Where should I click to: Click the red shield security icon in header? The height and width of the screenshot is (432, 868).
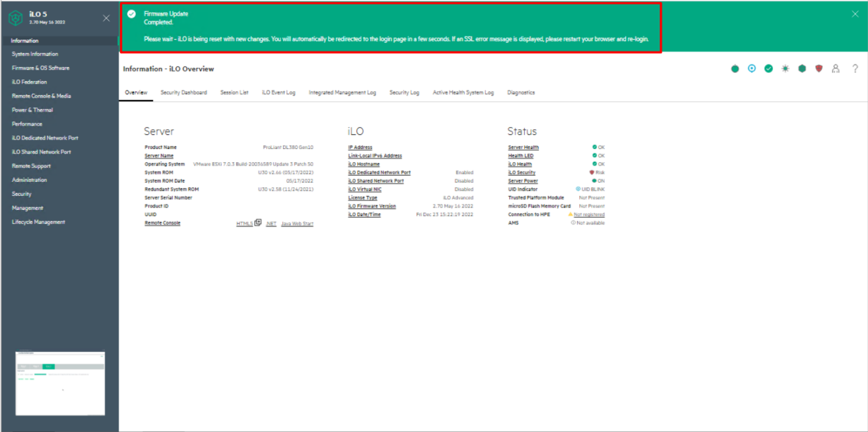tap(819, 69)
